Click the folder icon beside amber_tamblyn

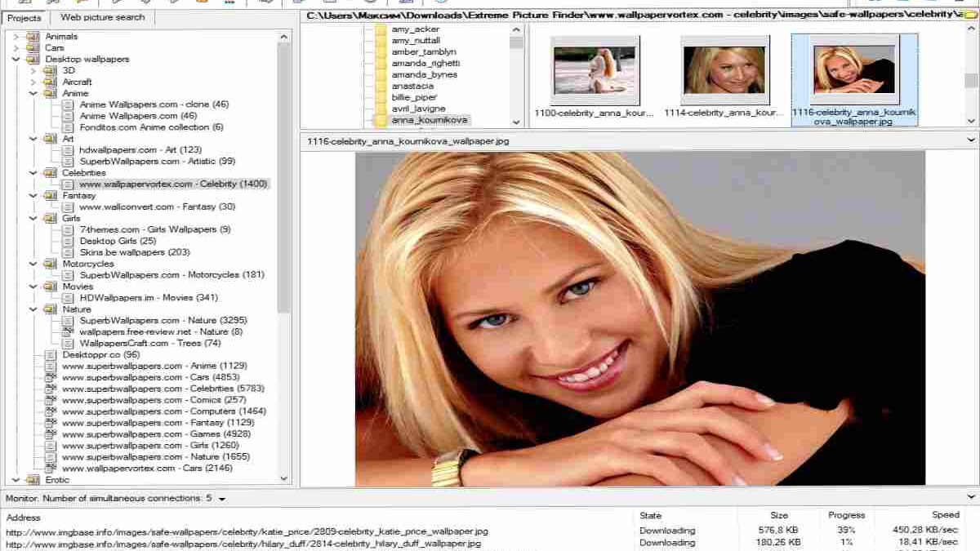coord(380,52)
